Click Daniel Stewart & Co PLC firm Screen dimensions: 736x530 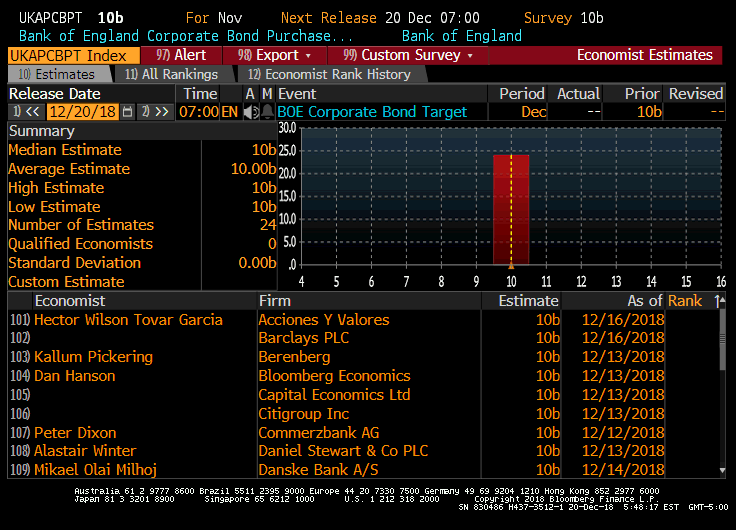(x=343, y=451)
